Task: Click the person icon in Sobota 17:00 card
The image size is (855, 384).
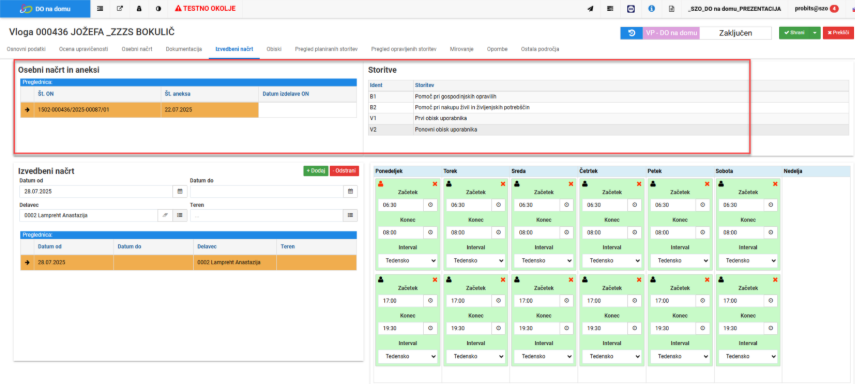Action: tap(720, 280)
